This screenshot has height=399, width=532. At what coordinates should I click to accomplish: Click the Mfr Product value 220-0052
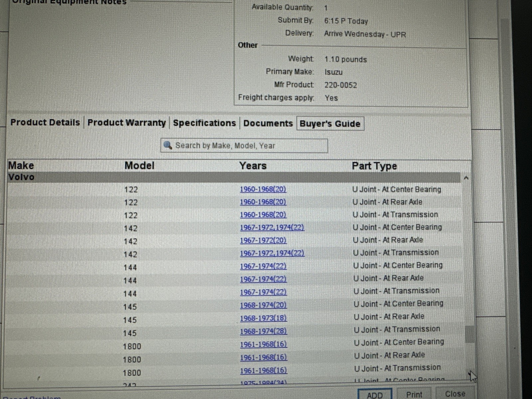tap(341, 85)
